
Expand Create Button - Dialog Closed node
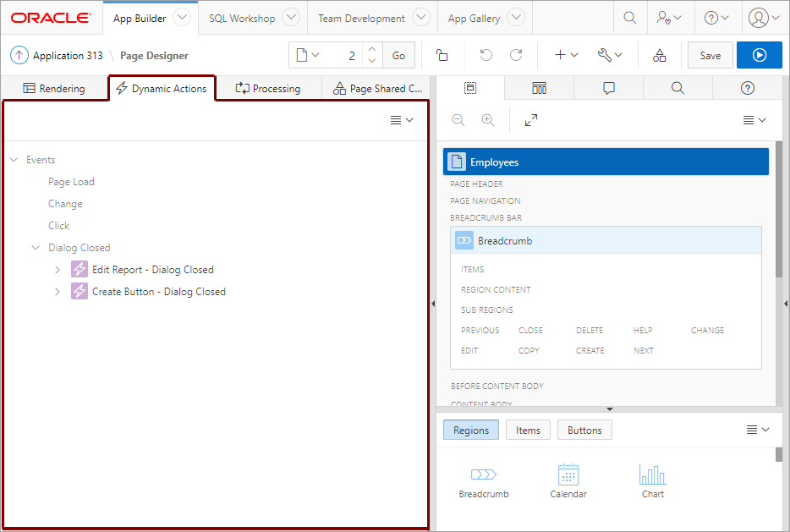(x=57, y=291)
